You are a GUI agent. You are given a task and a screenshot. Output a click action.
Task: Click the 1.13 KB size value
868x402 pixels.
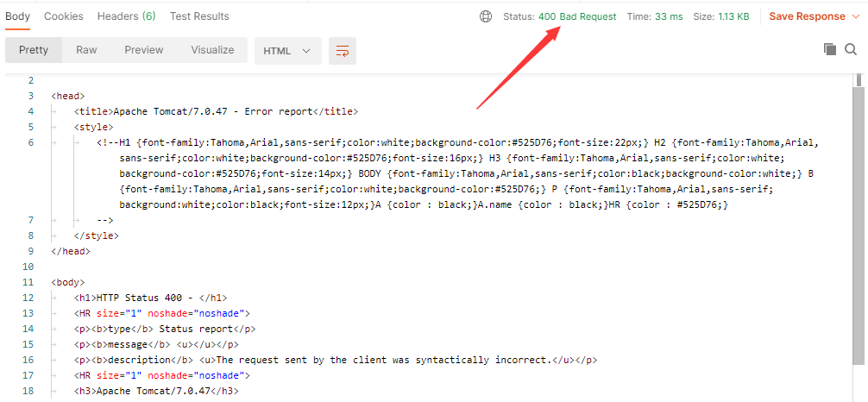(x=733, y=16)
